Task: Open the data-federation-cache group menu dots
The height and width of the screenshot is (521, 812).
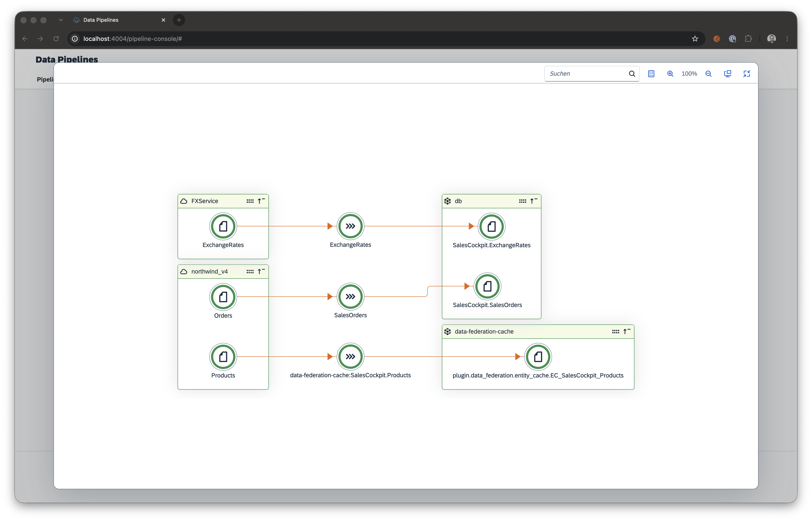Action: tap(615, 332)
